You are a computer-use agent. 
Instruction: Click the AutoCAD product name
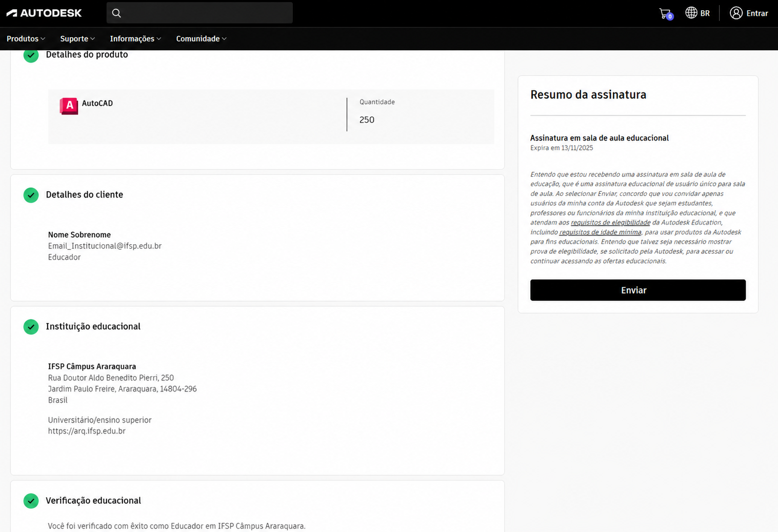[97, 103]
